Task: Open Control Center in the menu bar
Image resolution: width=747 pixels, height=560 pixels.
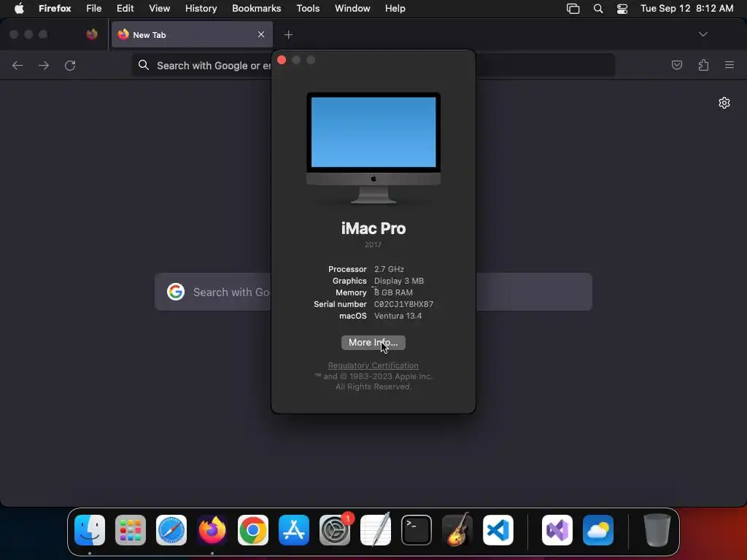Action: point(622,9)
